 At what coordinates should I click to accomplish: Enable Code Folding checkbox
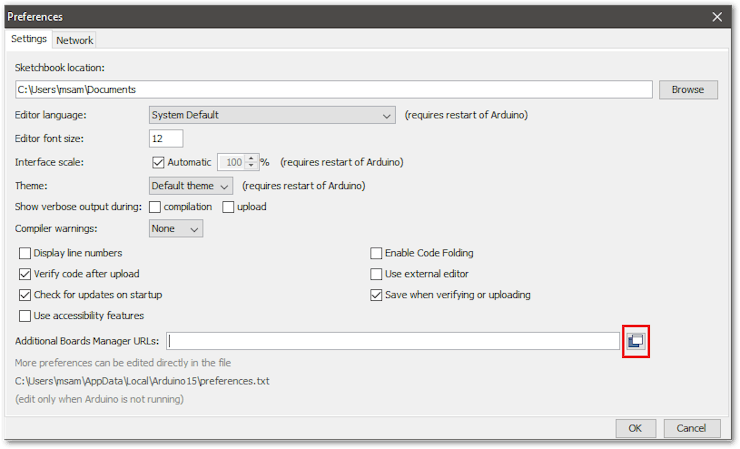coord(376,254)
